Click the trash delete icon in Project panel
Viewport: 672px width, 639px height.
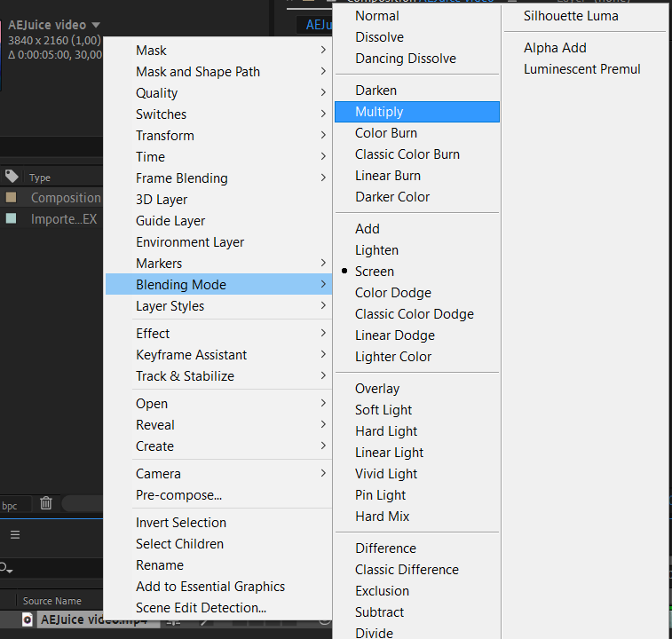pyautogui.click(x=46, y=503)
